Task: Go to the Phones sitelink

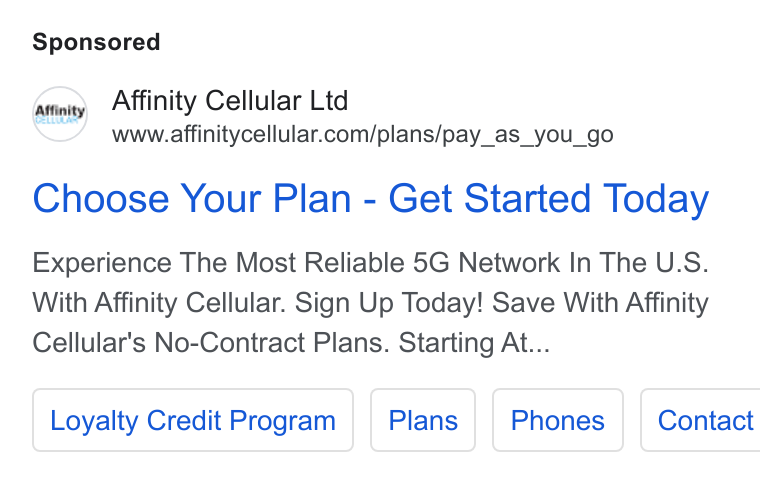Action: [x=558, y=420]
